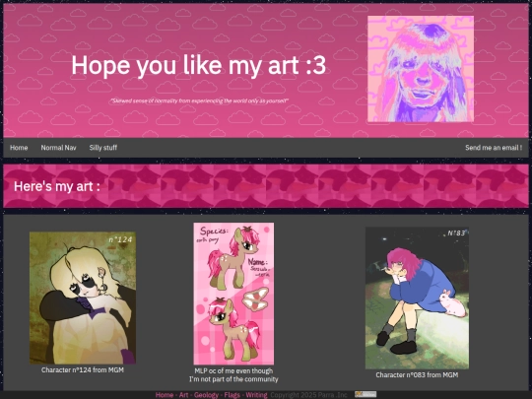Click 'Copyright 2025 Parra .Inc' footer text

pos(308,395)
